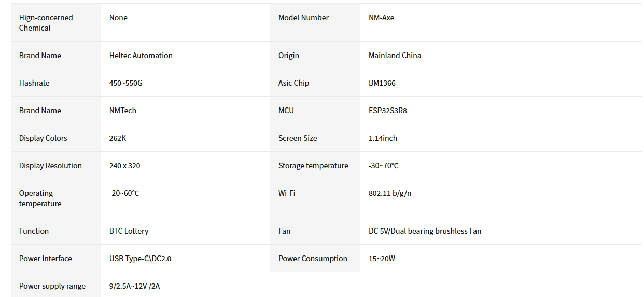Select the "Heltec Automation" brand value
Screen dimensions: 644x297
click(x=141, y=56)
